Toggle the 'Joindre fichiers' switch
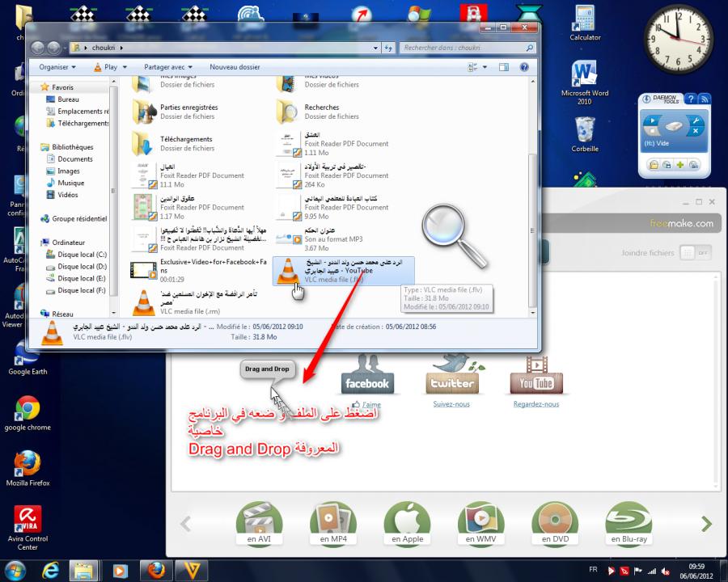This screenshot has width=728, height=582. (696, 253)
